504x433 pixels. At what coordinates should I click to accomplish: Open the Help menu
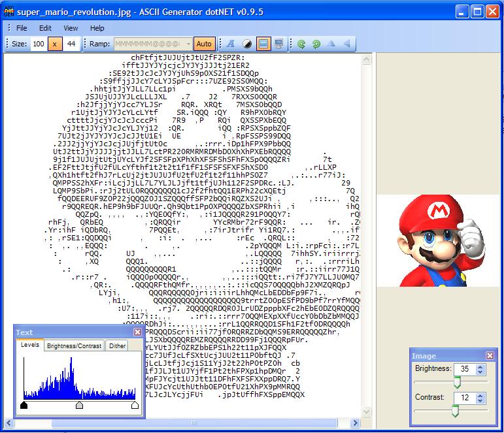pos(97,28)
